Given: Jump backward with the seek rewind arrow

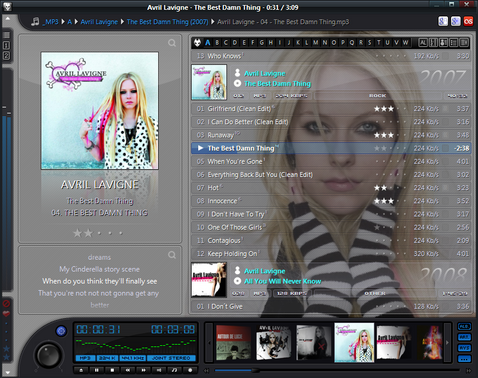Looking at the screenshot, I should [x=207, y=370].
